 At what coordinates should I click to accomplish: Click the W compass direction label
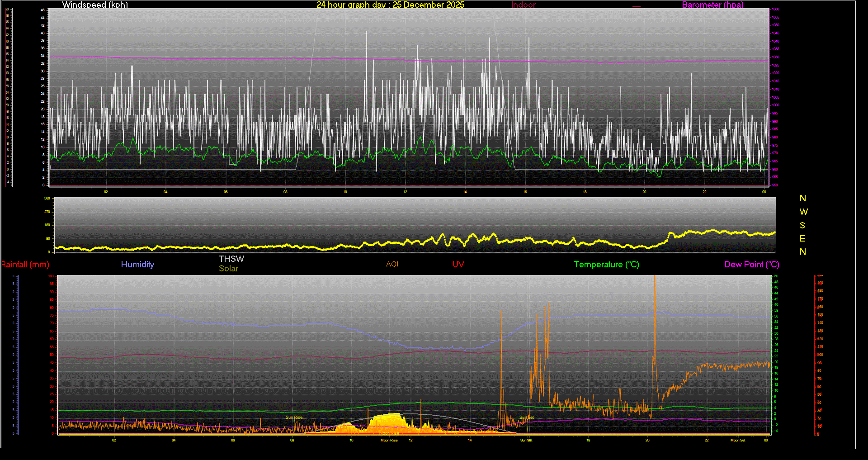pyautogui.click(x=803, y=212)
